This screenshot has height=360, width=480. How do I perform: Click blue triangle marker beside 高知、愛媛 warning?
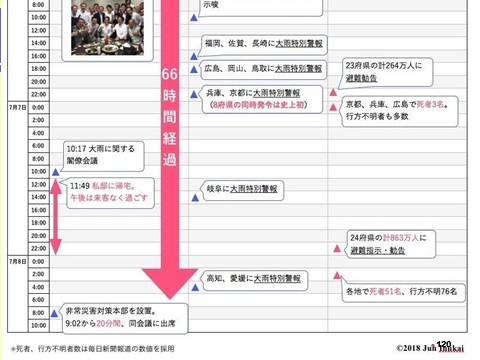point(195,287)
